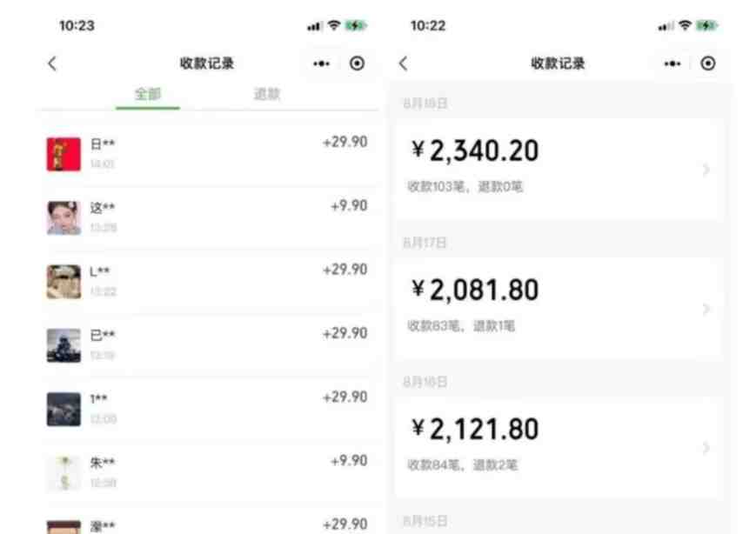Tap the back arrow on the left screen

52,63
